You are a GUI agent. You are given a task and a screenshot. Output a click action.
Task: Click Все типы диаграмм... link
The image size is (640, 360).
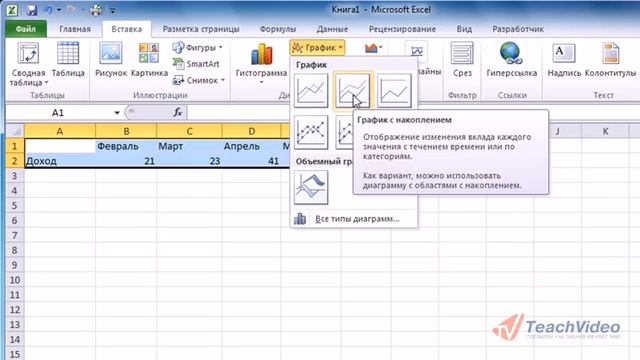(354, 219)
